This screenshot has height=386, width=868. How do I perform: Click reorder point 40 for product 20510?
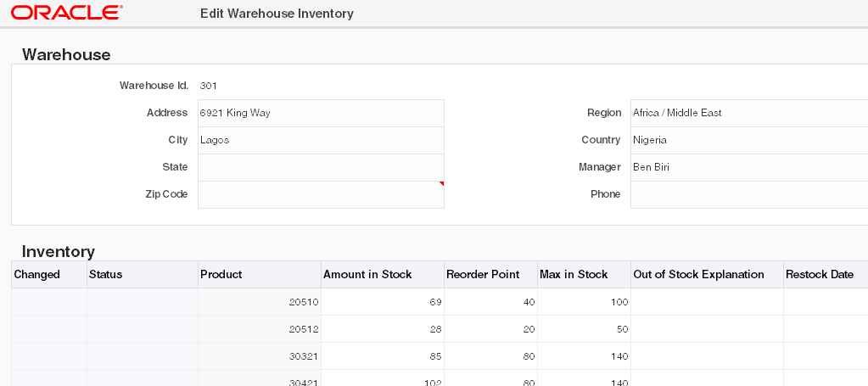tap(490, 302)
